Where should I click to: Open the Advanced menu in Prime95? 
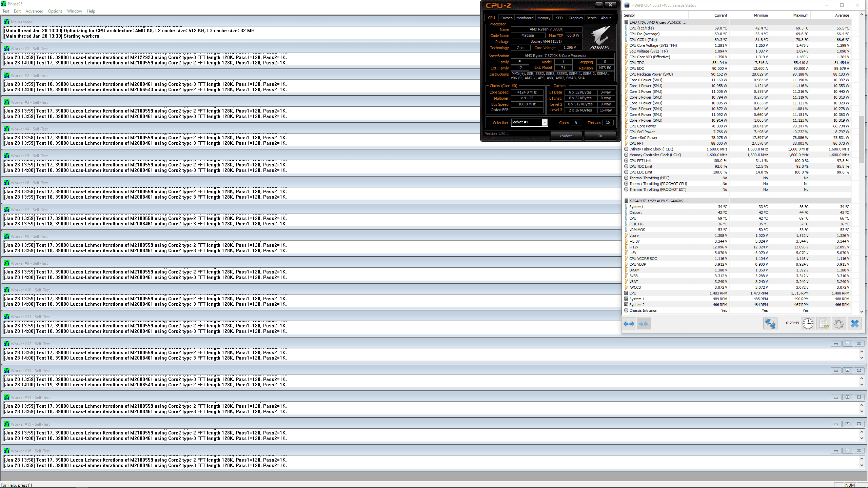(34, 11)
